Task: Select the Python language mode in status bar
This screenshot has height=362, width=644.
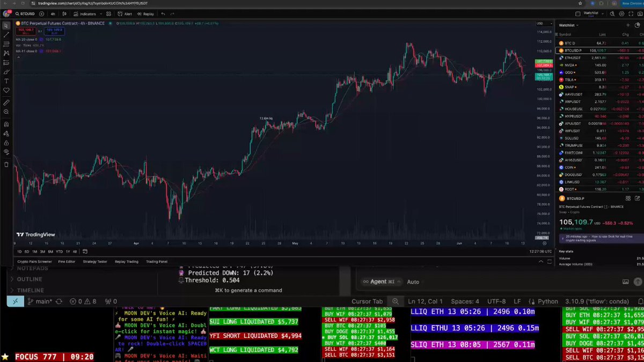Action: (548, 302)
